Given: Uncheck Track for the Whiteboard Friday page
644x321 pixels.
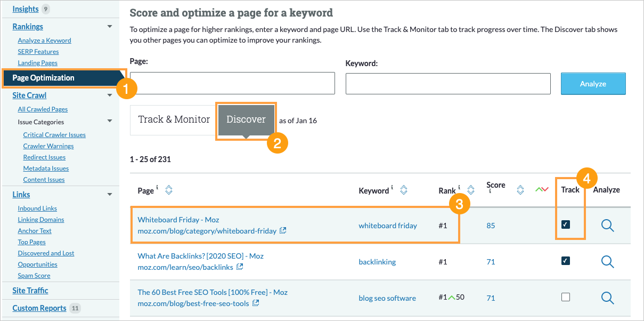Looking at the screenshot, I should [566, 226].
